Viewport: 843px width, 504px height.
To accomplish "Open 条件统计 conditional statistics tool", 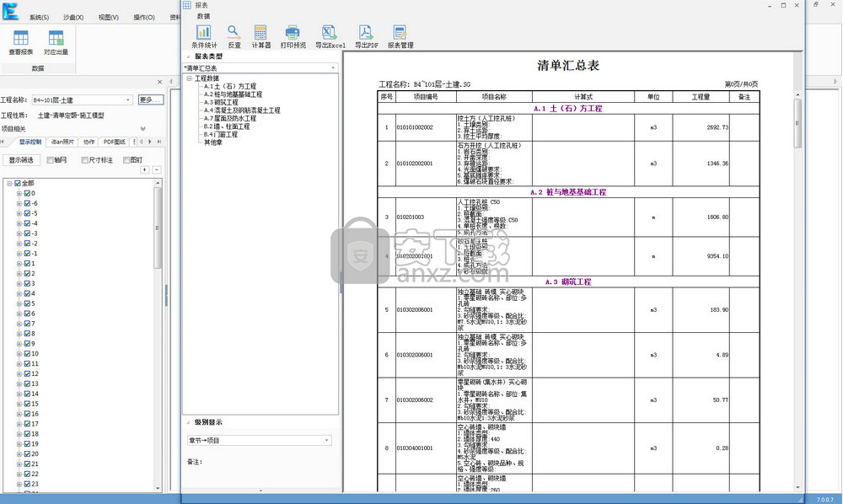I will [x=204, y=36].
